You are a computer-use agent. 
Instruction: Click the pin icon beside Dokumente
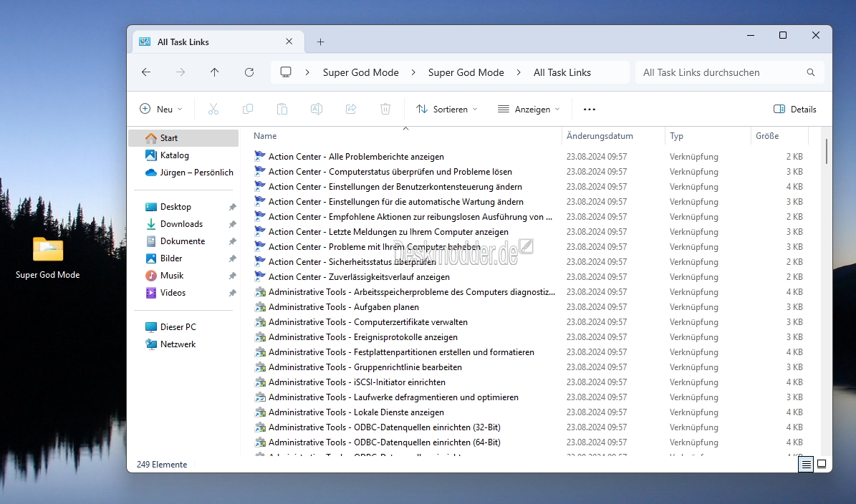click(233, 241)
